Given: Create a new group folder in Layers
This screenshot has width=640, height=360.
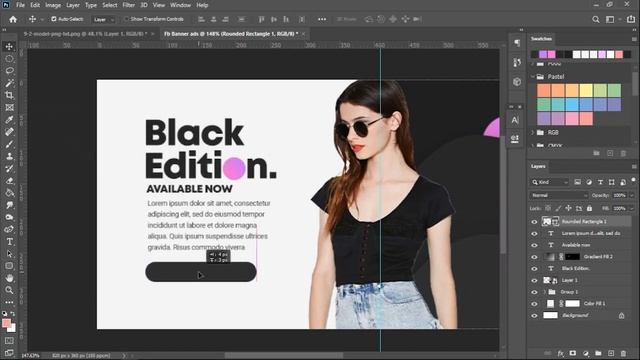Looking at the screenshot, I should point(598,353).
